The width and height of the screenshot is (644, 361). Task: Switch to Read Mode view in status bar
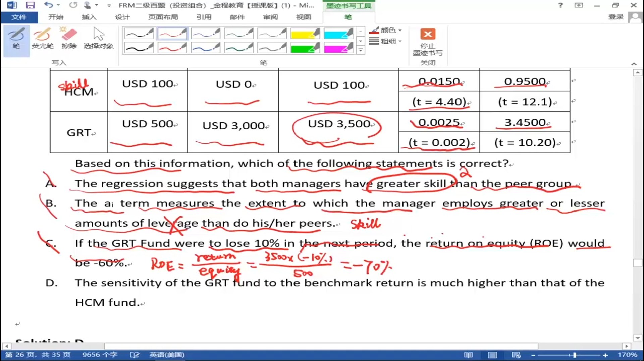pyautogui.click(x=468, y=355)
